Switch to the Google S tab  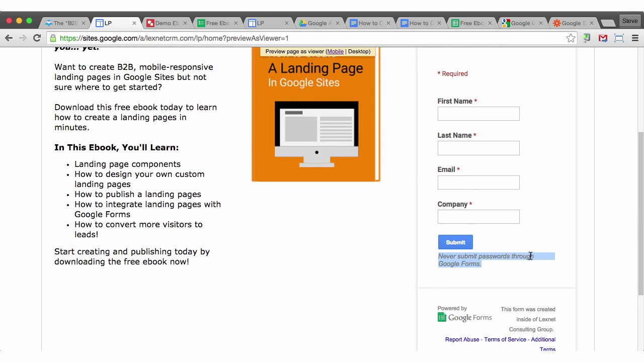573,23
